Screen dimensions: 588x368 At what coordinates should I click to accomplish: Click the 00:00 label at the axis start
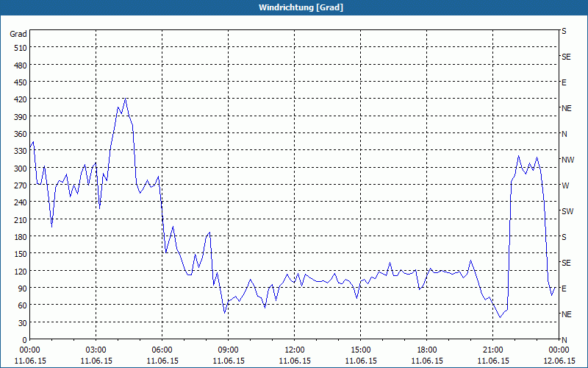30,350
